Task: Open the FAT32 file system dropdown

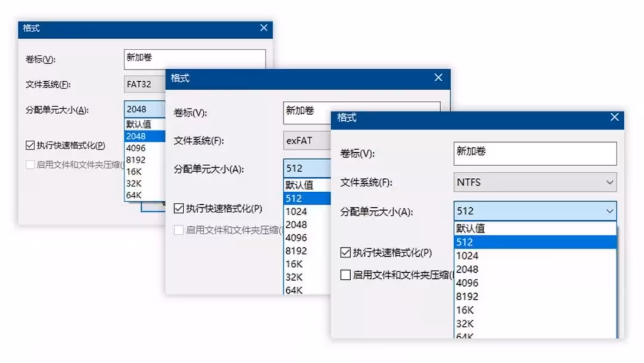Action: (144, 84)
